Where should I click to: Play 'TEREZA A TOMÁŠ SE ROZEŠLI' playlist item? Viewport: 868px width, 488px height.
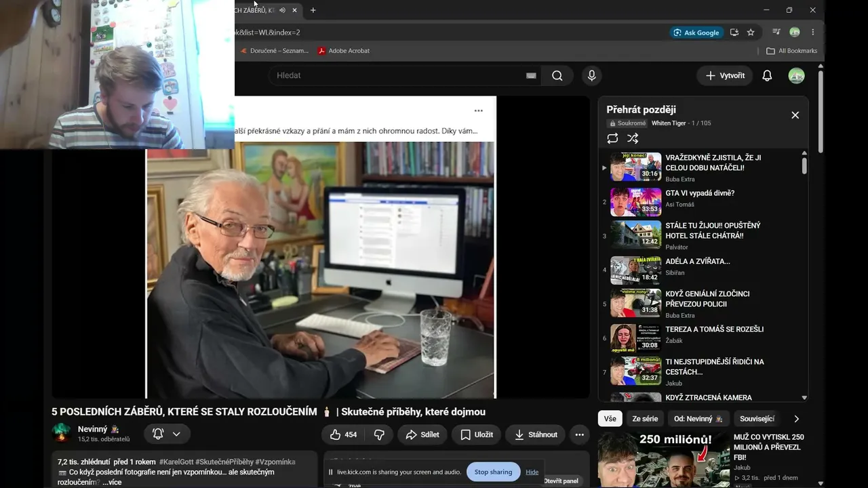pyautogui.click(x=703, y=338)
